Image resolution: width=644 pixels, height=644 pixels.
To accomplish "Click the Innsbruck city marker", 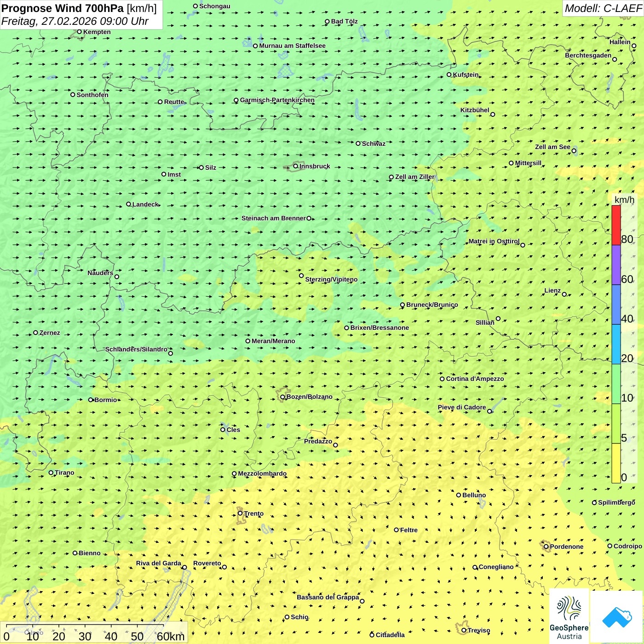I will 296,166.
